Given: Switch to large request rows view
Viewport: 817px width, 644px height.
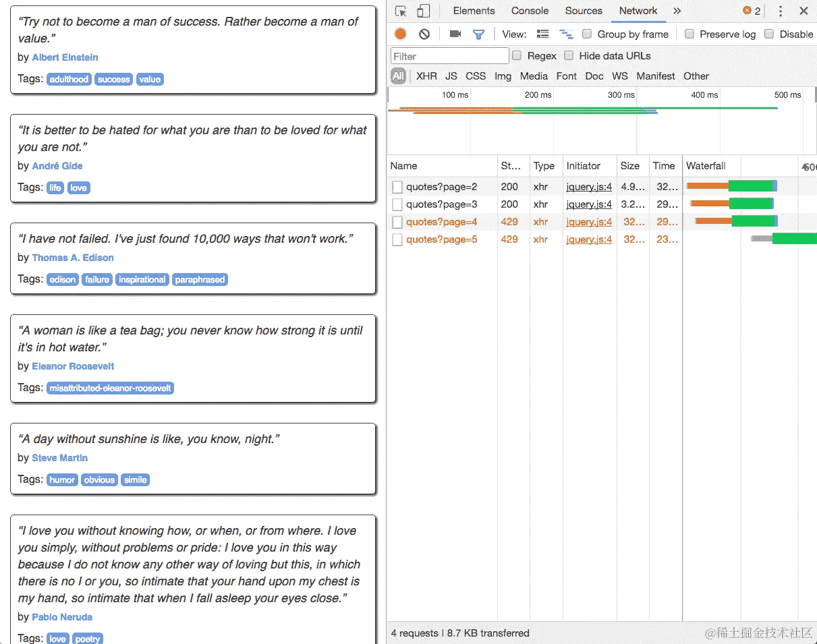Looking at the screenshot, I should (542, 34).
